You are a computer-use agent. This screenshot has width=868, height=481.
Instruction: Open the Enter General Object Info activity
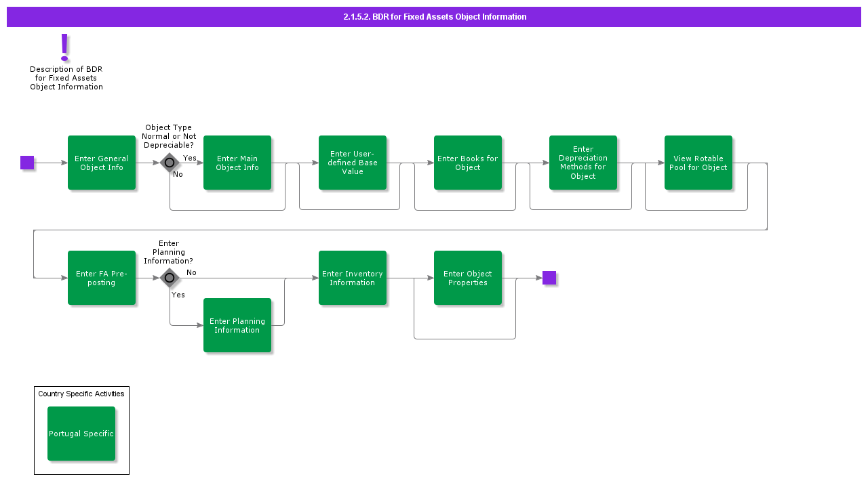click(x=102, y=163)
